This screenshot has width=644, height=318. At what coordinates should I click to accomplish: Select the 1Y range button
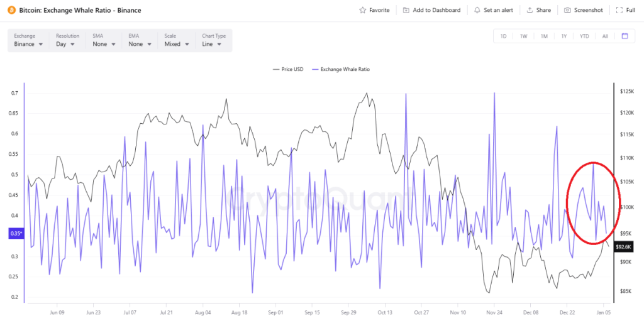pyautogui.click(x=564, y=36)
